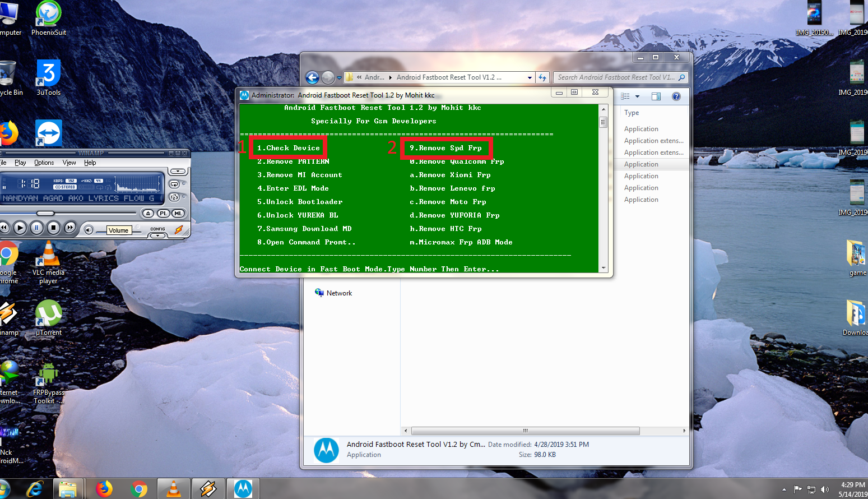Launch the TeamViewer desktop shortcut
The image size is (868, 499).
point(49,133)
